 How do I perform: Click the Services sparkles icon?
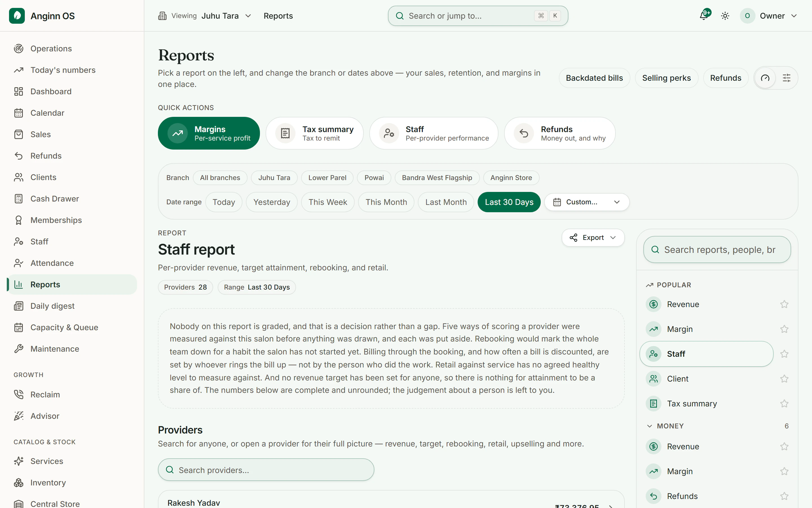[19, 461]
